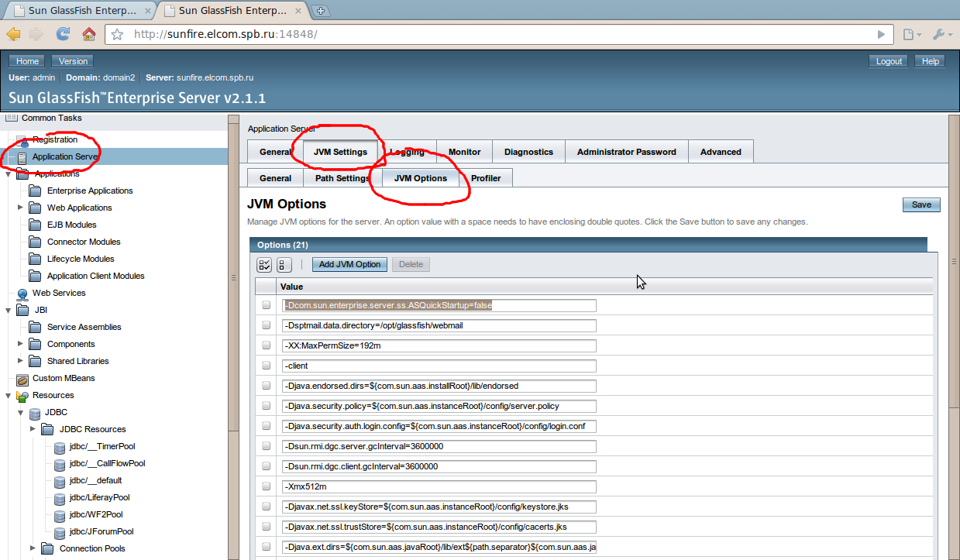
Task: Check the -XX:MaxPermSize=192m option checkbox
Action: [x=267, y=345]
